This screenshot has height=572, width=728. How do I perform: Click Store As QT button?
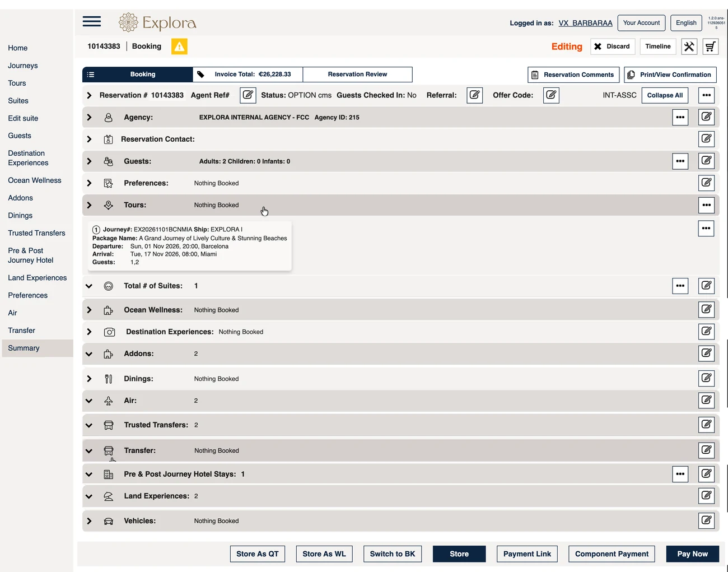[x=258, y=554]
